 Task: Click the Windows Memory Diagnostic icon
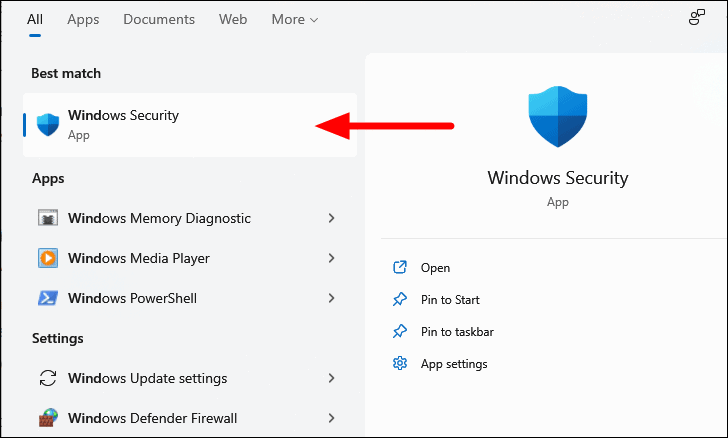click(48, 218)
